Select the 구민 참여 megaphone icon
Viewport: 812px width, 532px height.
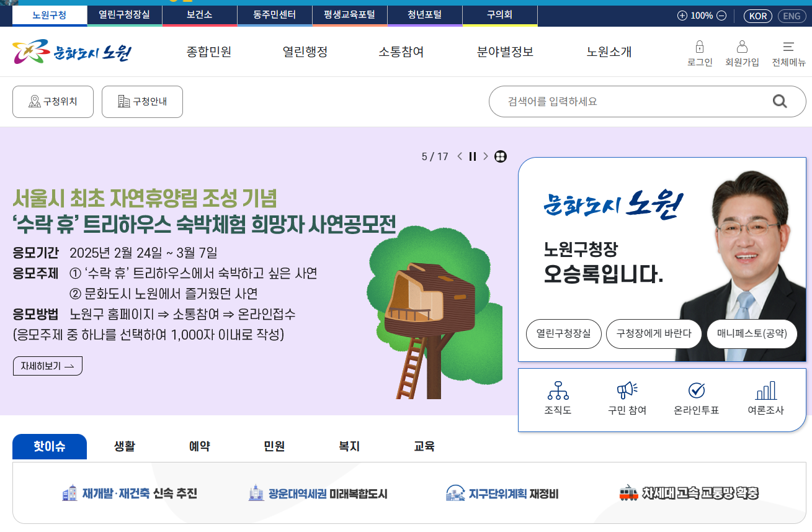[627, 397]
